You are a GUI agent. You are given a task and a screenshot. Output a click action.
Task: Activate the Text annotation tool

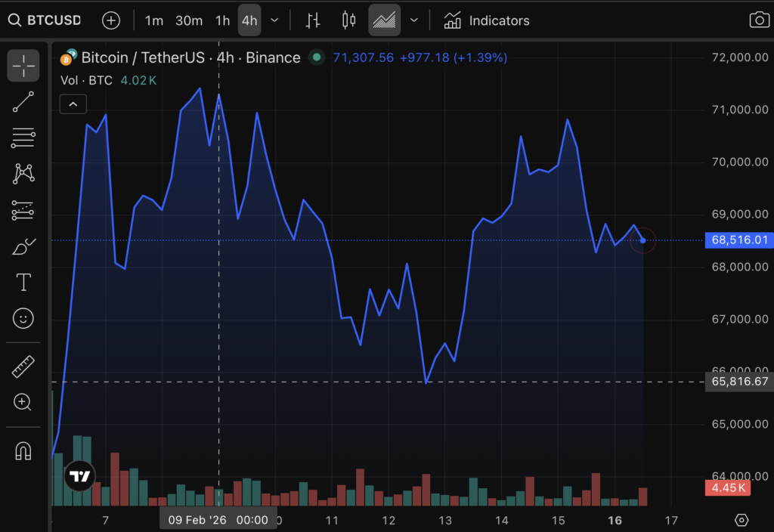point(23,283)
